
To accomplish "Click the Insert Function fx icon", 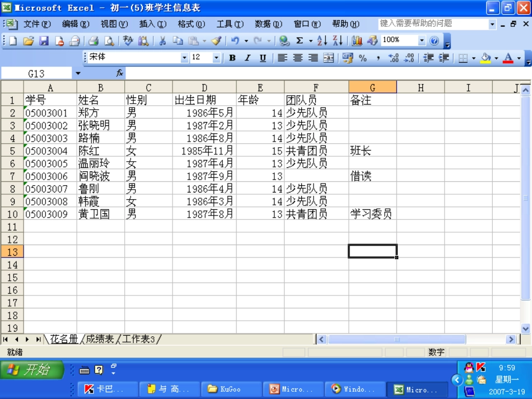I will [x=120, y=73].
